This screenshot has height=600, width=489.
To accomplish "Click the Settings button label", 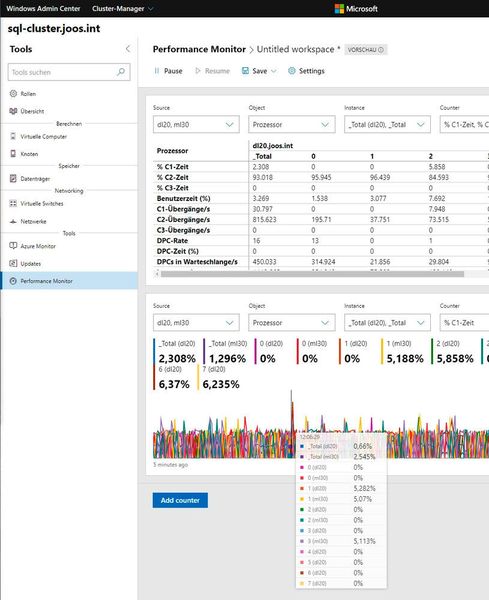I will point(311,71).
